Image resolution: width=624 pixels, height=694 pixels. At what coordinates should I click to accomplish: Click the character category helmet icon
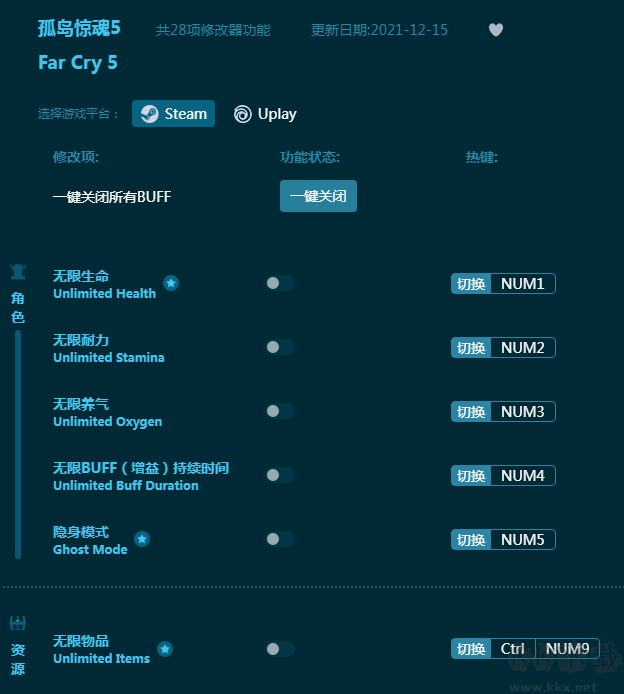[18, 272]
